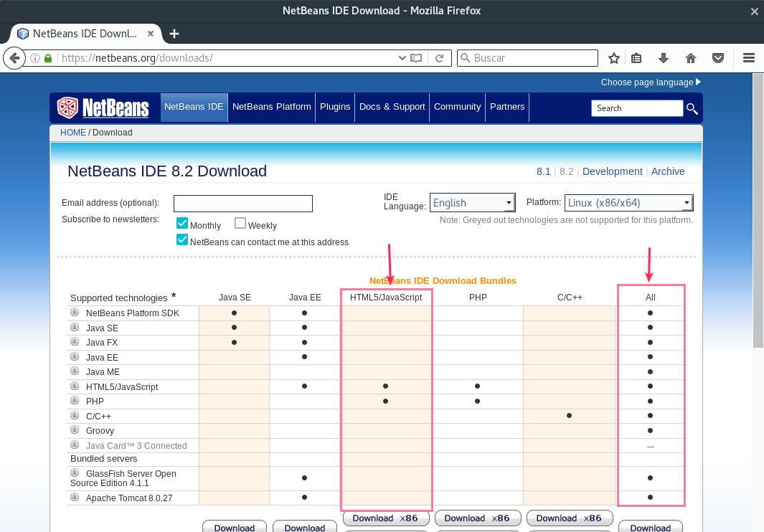
Task: Click Download under Java SE bundle
Action: point(235,527)
